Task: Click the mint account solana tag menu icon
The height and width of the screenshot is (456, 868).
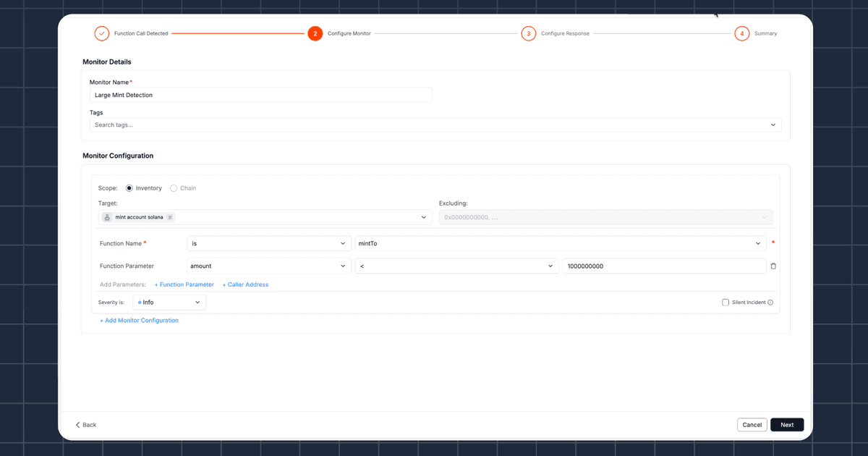Action: pos(170,217)
